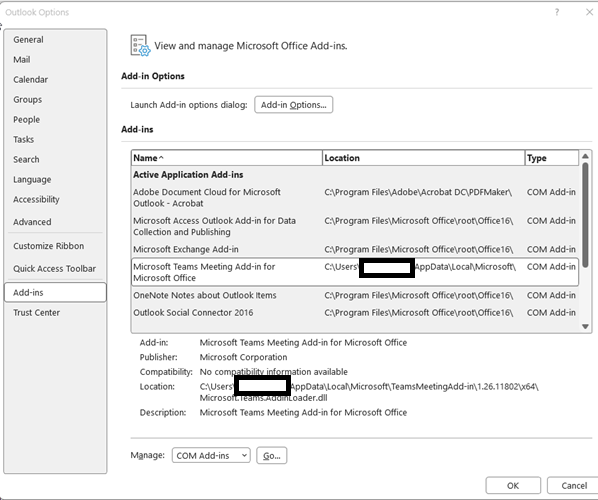Viewport: 598px width, 500px height.
Task: Click COM Add-in type of Outlook Social Connector
Action: pos(551,313)
